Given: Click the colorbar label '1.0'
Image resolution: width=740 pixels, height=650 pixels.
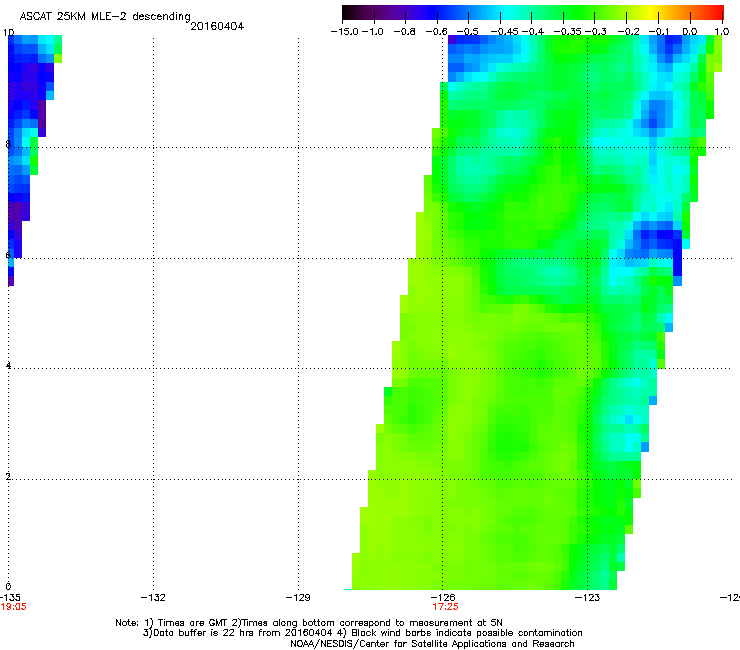Looking at the screenshot, I should pyautogui.click(x=722, y=32).
